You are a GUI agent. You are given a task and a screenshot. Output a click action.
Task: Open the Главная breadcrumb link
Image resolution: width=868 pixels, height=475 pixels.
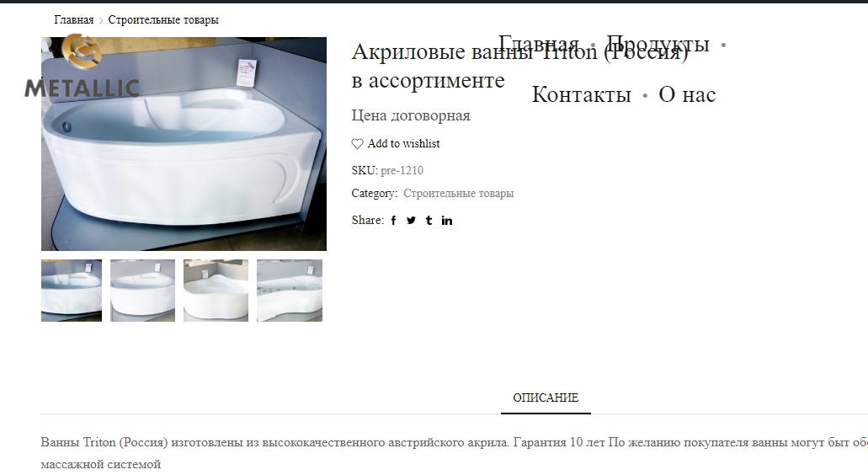tap(73, 20)
